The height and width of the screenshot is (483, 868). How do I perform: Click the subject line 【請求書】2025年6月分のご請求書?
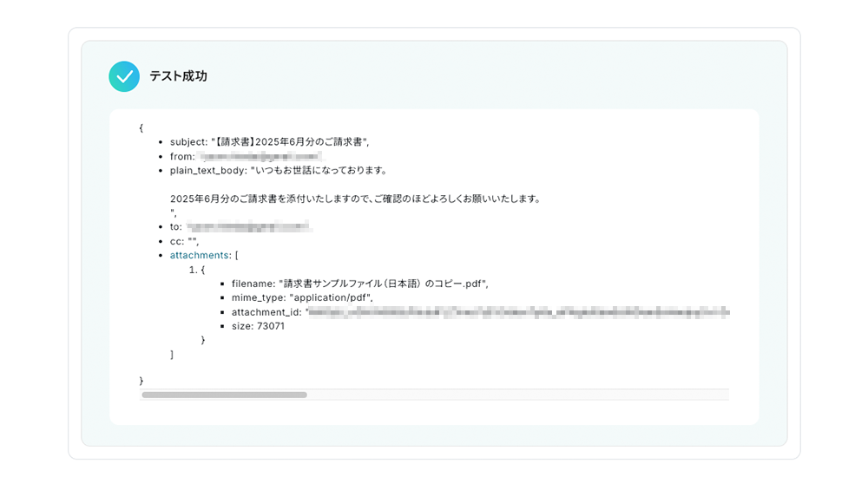[270, 142]
